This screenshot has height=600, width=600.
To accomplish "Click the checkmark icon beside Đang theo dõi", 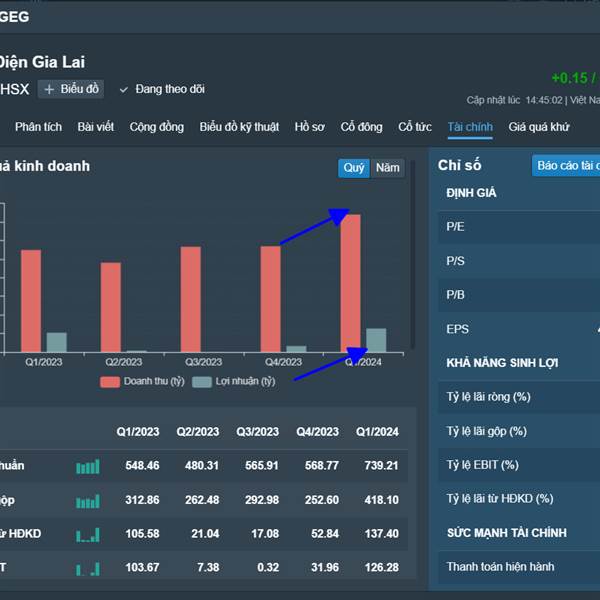I will click(124, 90).
